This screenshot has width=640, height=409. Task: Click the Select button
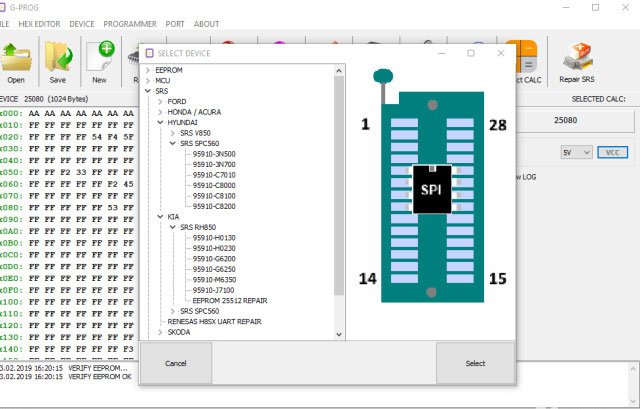[476, 363]
